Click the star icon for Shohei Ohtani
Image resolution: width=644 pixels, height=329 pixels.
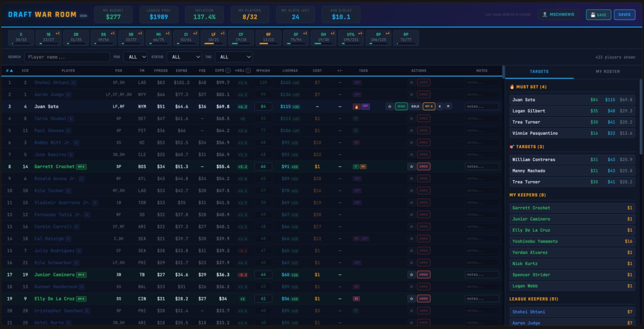411,83
